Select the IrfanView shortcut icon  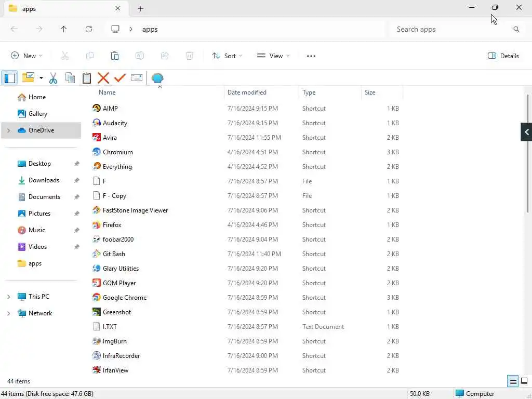(x=96, y=370)
